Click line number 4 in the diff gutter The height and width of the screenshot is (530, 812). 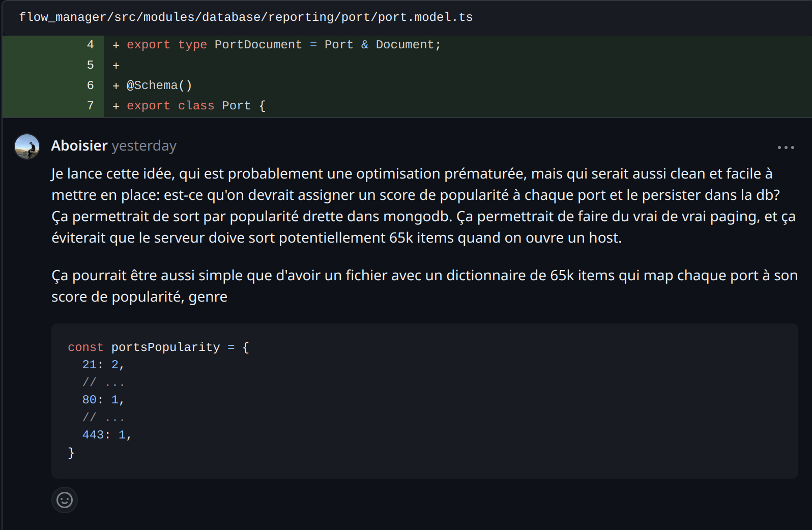click(90, 44)
